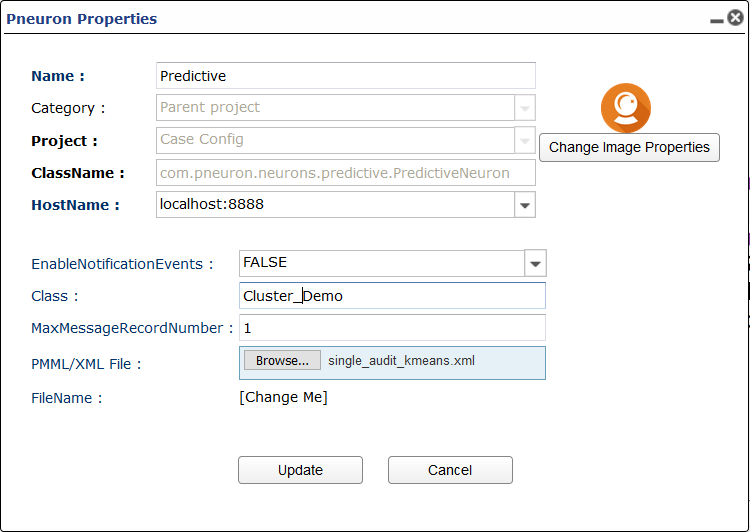Minimize the Pneuron Properties dialog

tap(717, 21)
